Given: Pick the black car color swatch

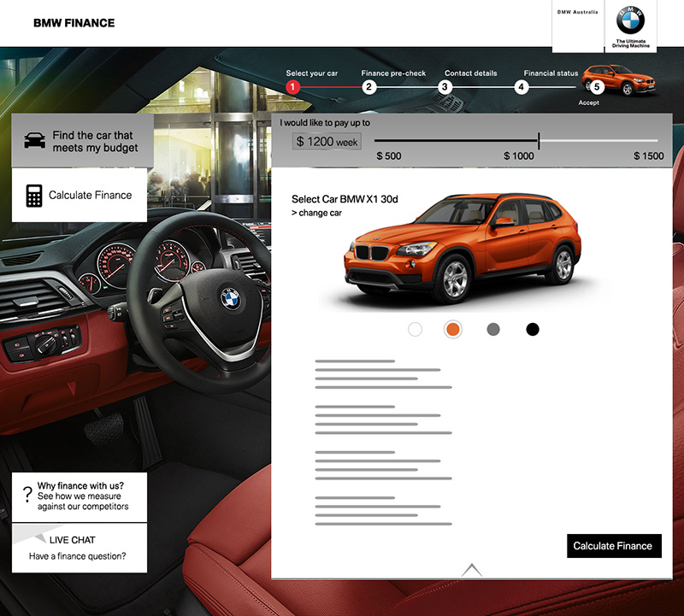Looking at the screenshot, I should click(533, 330).
